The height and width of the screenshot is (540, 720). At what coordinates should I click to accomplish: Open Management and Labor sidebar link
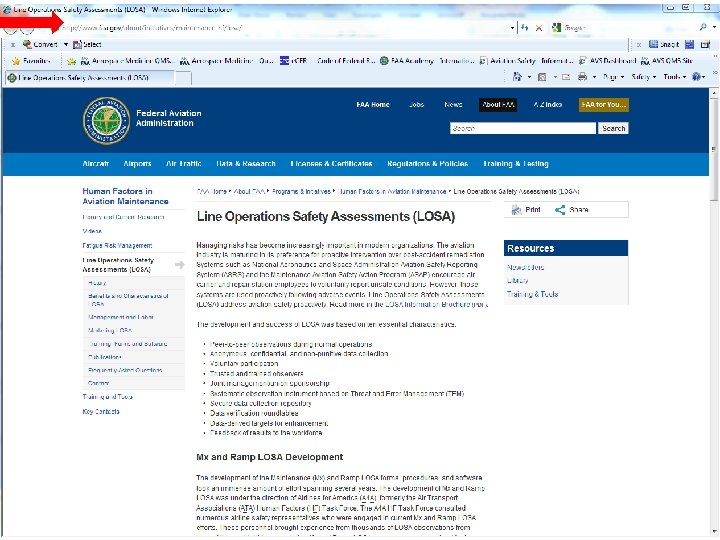(121, 317)
